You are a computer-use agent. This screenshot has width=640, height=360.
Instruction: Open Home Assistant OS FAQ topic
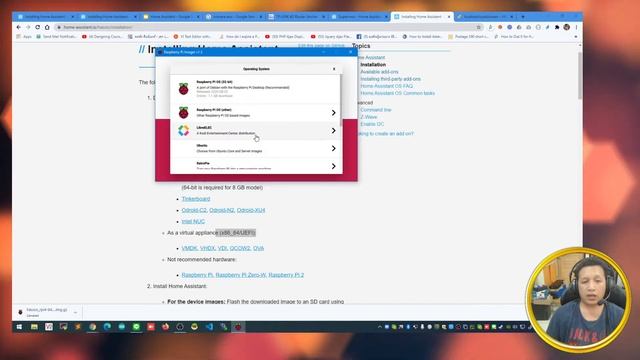pyautogui.click(x=387, y=86)
